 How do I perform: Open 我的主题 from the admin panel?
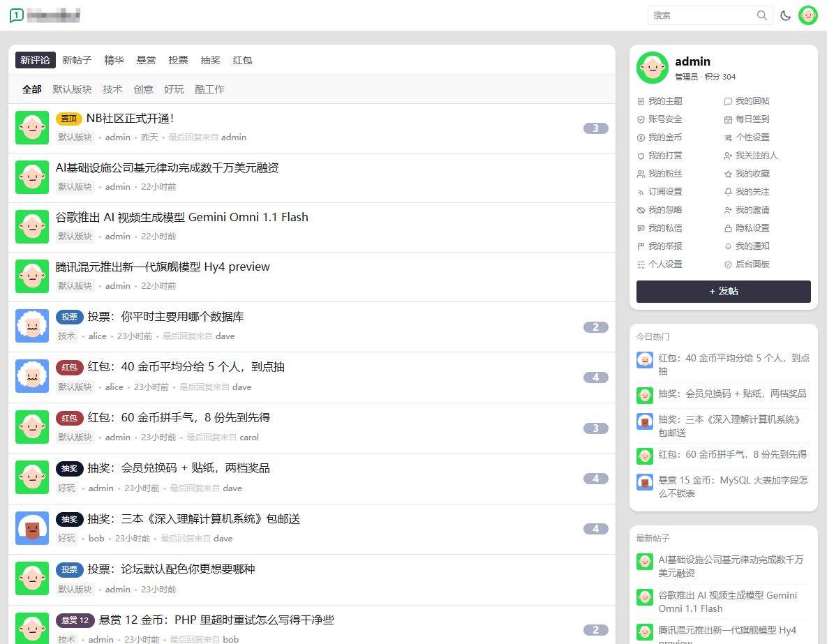click(x=660, y=101)
